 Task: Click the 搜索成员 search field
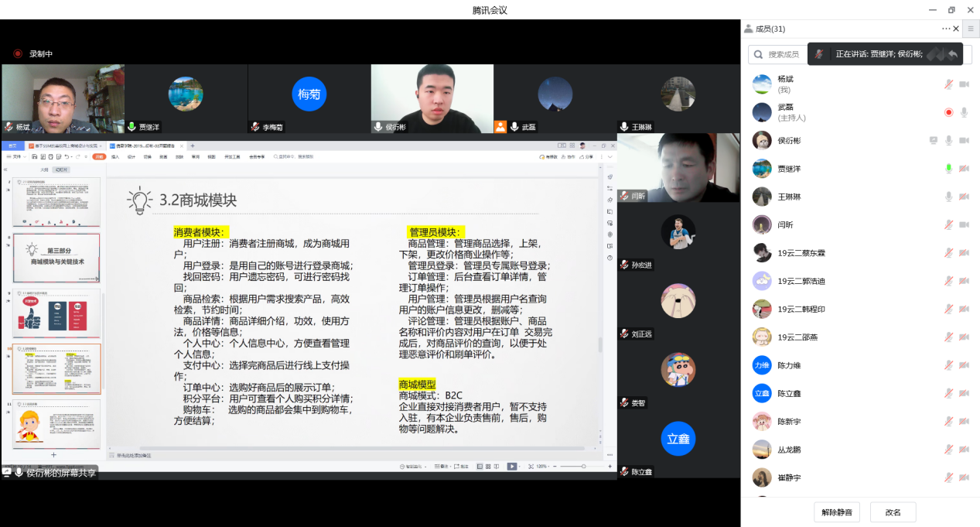point(783,54)
